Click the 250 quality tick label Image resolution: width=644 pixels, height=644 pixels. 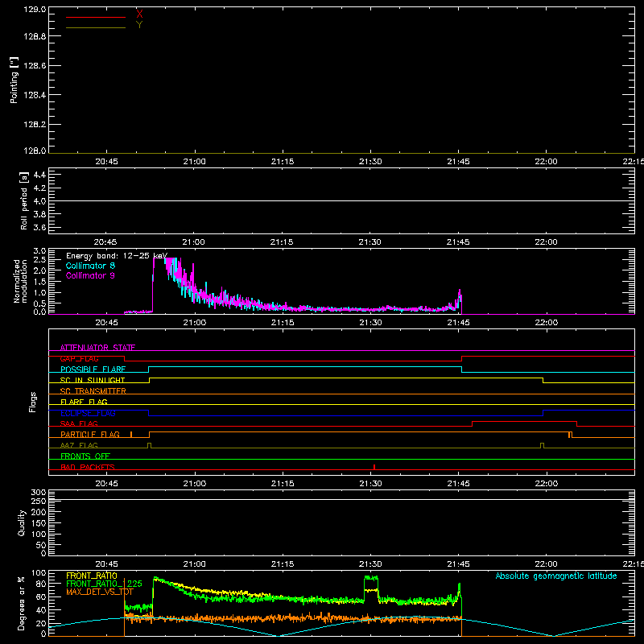pos(39,502)
